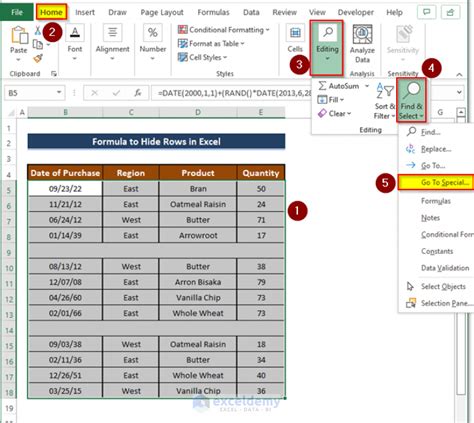
Task: Open the Font group icon
Action: [75, 33]
